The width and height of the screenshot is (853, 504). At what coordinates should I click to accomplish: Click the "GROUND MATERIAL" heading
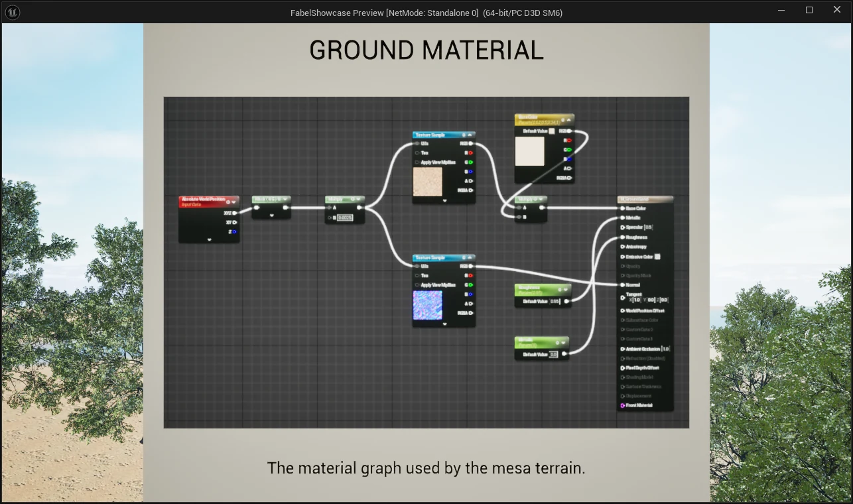[426, 50]
